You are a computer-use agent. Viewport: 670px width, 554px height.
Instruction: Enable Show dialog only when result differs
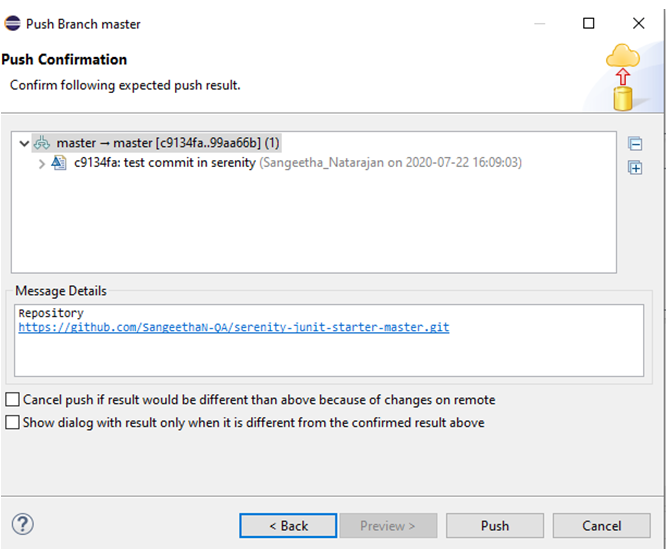pos(12,422)
